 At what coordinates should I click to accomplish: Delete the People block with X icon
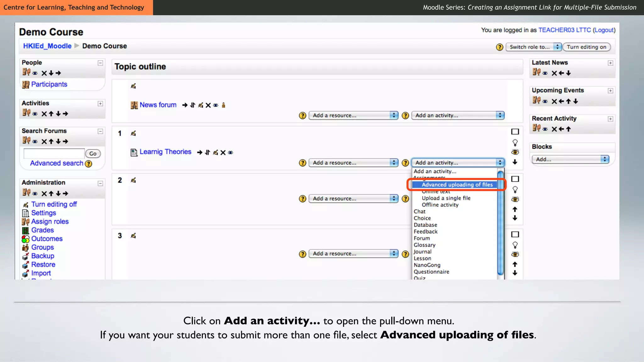coord(44,73)
